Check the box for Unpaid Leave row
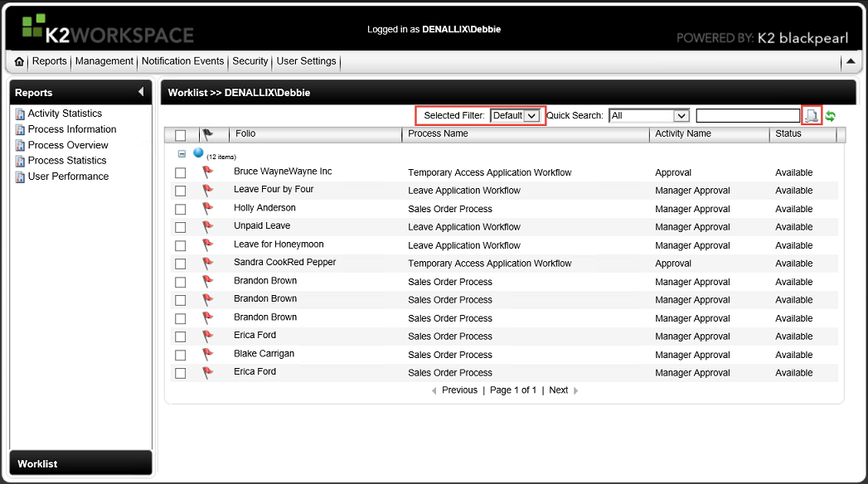This screenshot has height=484, width=868. (181, 227)
